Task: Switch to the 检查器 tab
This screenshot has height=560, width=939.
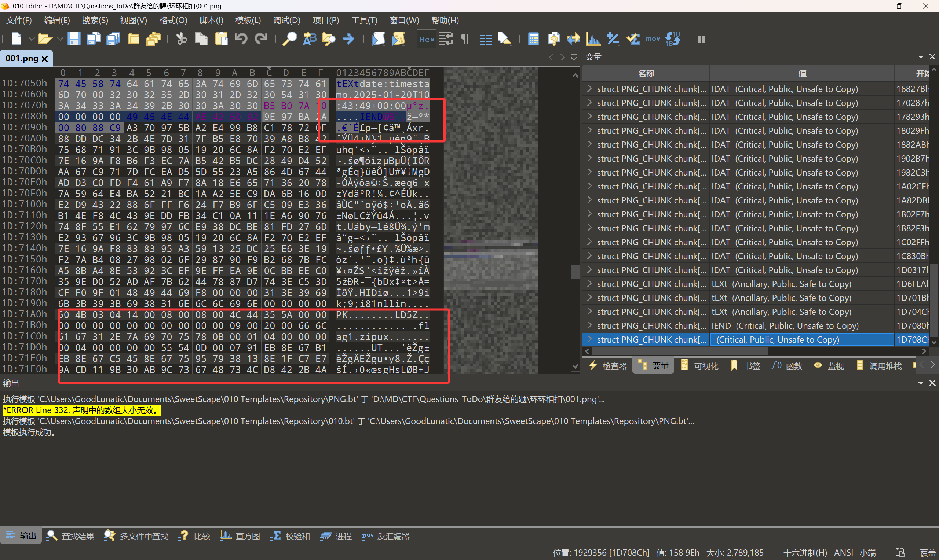Action: (607, 366)
